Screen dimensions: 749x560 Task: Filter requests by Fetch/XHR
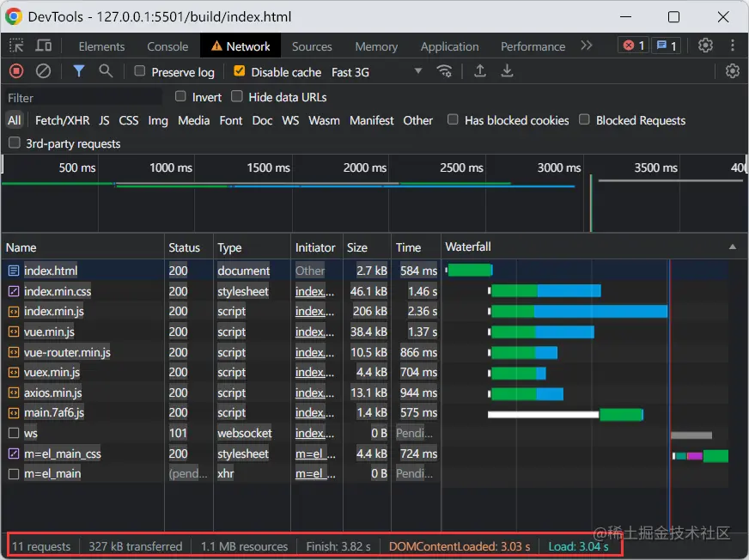(62, 120)
